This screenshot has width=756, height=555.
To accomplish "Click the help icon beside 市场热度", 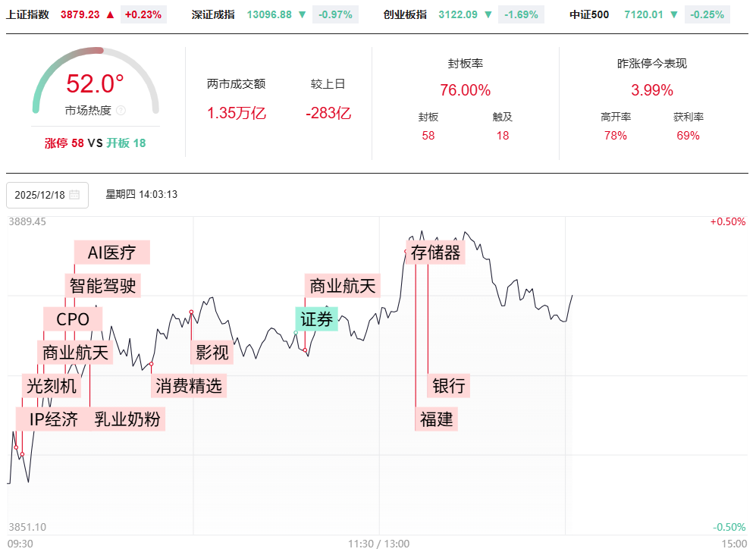I will click(121, 111).
